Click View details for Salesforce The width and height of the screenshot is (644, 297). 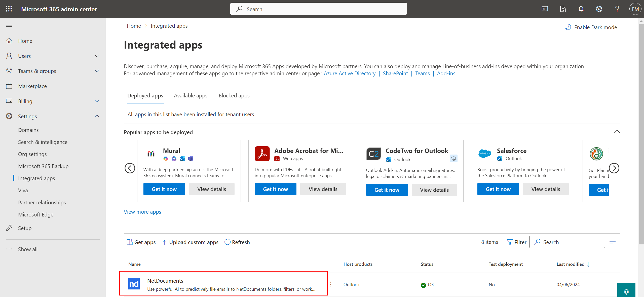pyautogui.click(x=546, y=189)
